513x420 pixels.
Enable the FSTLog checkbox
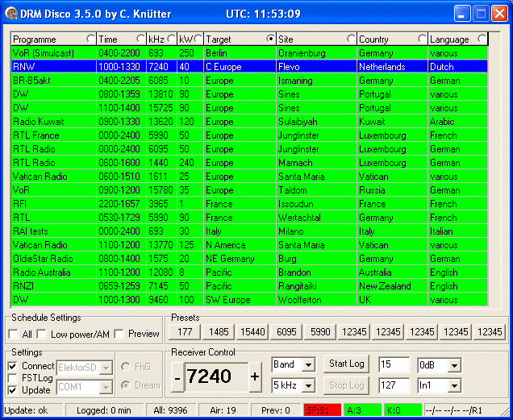point(13,377)
